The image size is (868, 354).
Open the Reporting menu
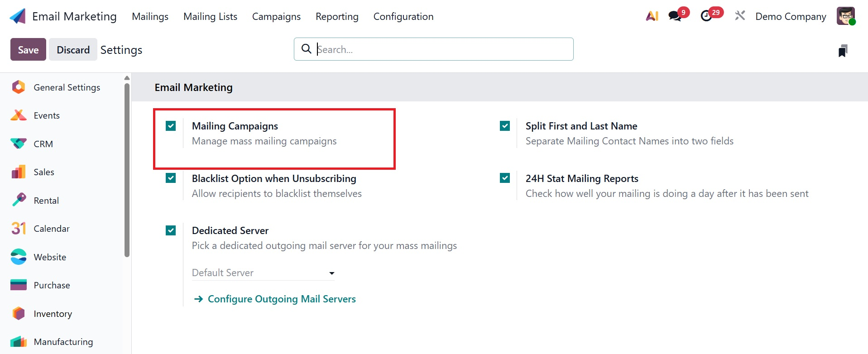pos(337,16)
